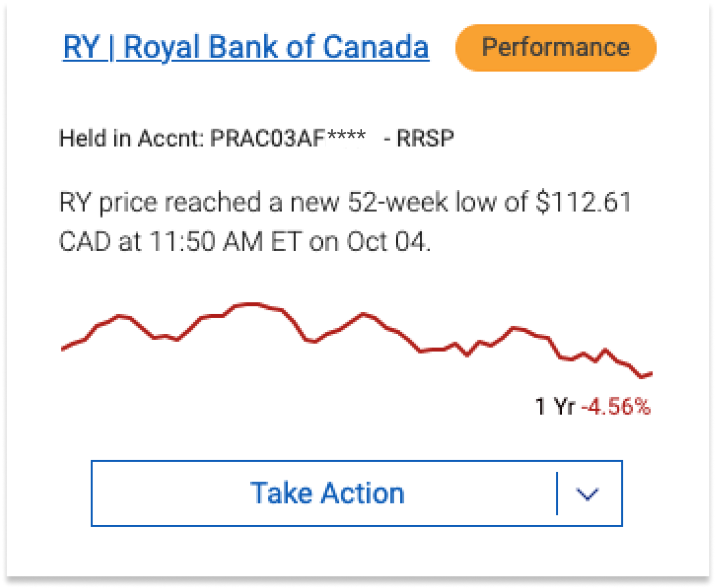Click the Oct 04 date text
This screenshot has width=715, height=588.
coord(388,242)
